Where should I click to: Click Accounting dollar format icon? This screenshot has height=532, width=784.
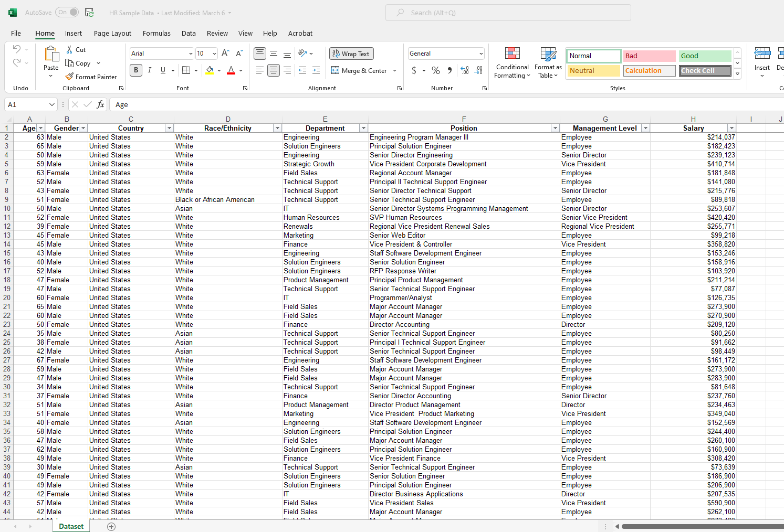[x=414, y=70]
